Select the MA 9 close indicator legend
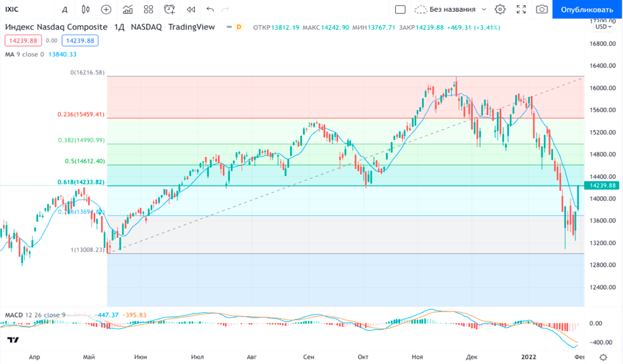The width and height of the screenshot is (623, 364). [x=24, y=54]
